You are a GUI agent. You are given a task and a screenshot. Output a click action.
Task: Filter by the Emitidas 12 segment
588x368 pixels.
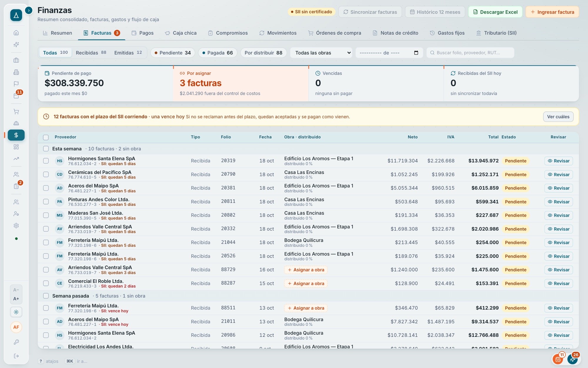128,53
